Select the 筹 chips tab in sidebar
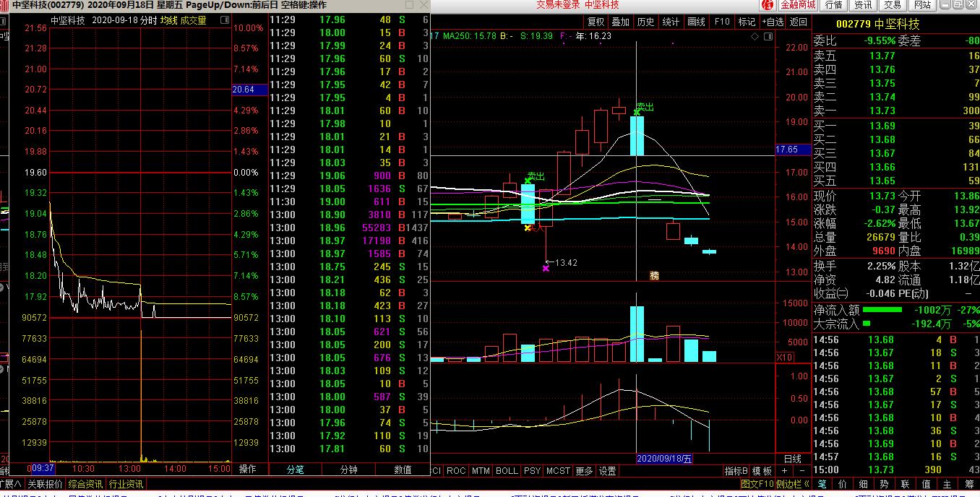The height and width of the screenshot is (497, 980). pos(968,483)
